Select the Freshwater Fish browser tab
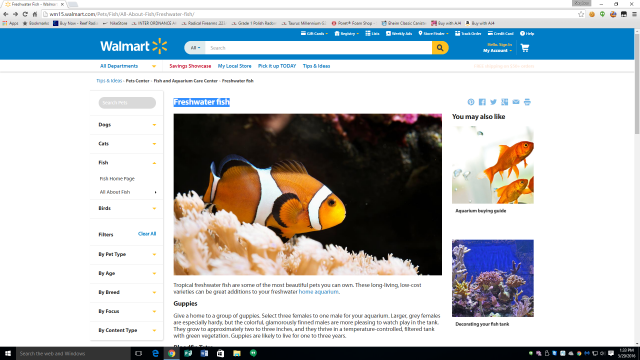640x360 pixels. [x=34, y=4]
